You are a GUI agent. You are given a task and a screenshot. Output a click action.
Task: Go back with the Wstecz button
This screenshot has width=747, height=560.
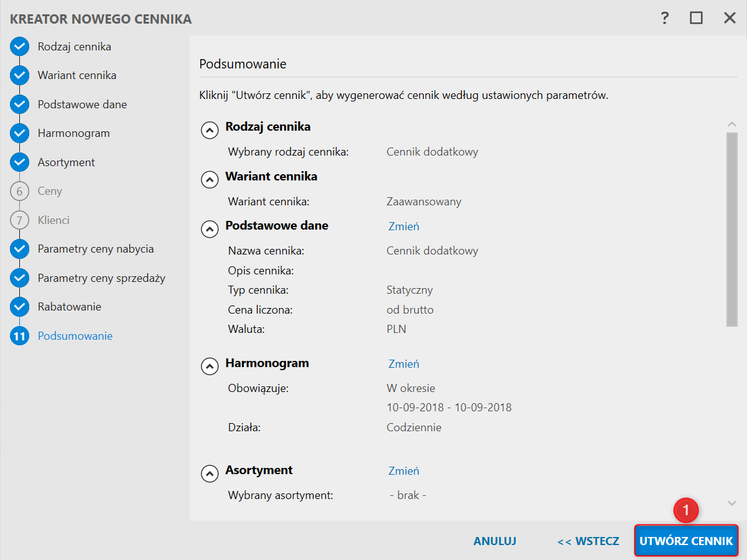588,541
